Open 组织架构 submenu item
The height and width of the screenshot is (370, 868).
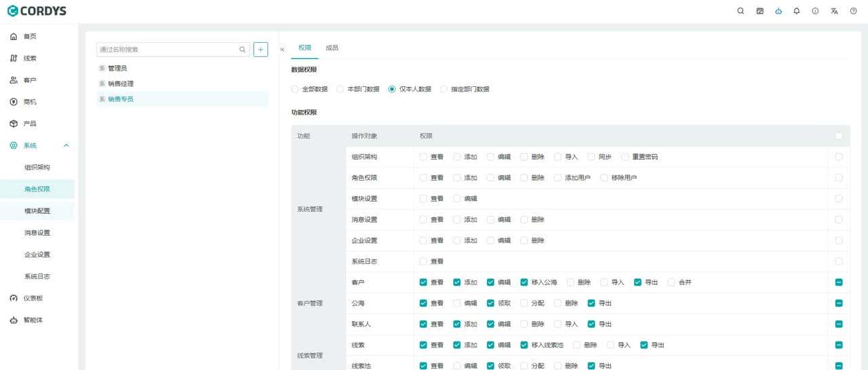[37, 167]
